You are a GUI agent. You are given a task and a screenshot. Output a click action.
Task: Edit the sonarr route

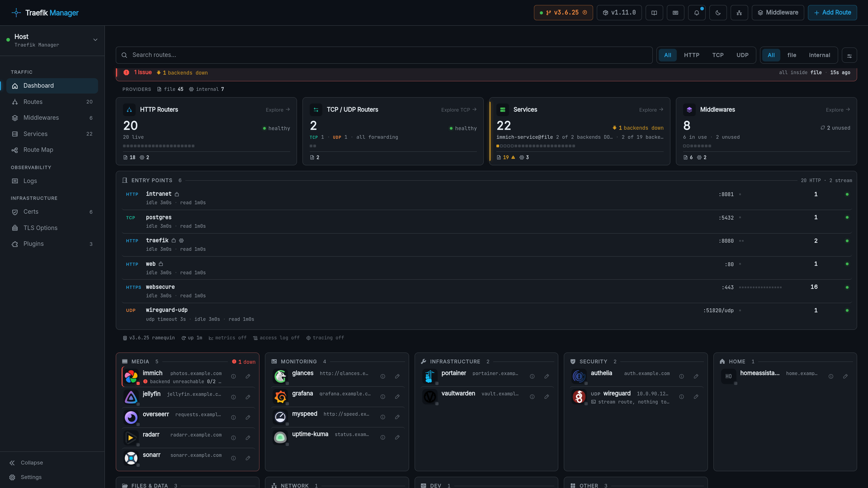click(248, 458)
